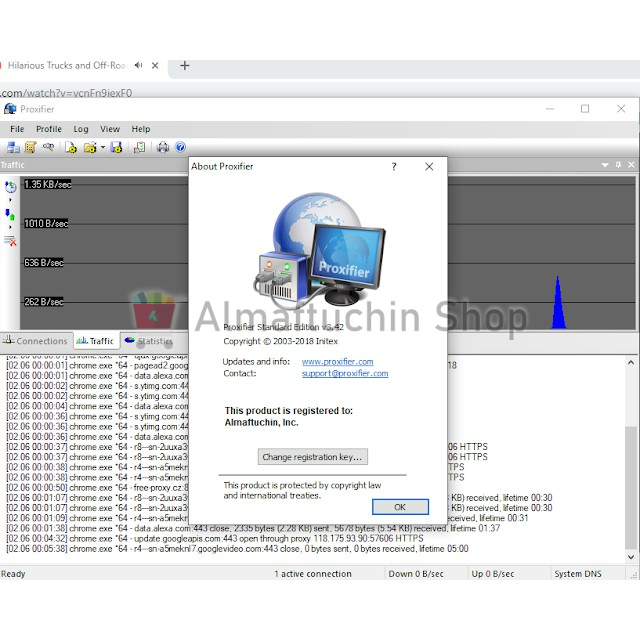The height and width of the screenshot is (640, 640).
Task: Confirm About dialog with OK
Action: click(400, 507)
